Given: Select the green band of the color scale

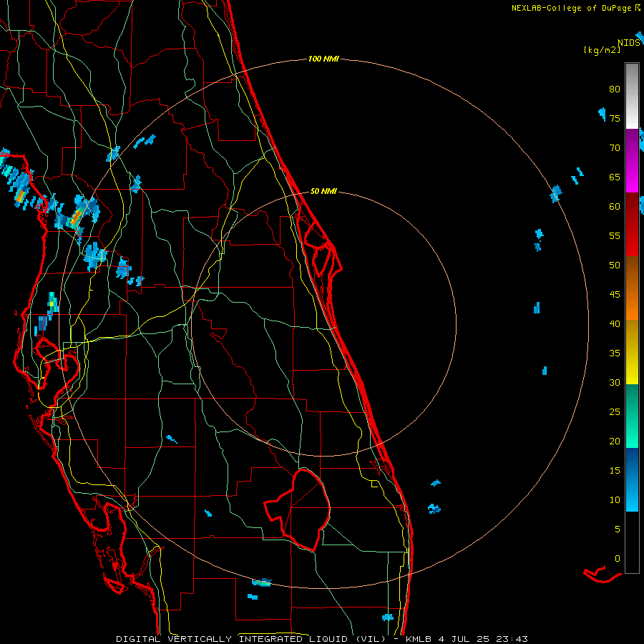Looking at the screenshot, I should tap(632, 416).
